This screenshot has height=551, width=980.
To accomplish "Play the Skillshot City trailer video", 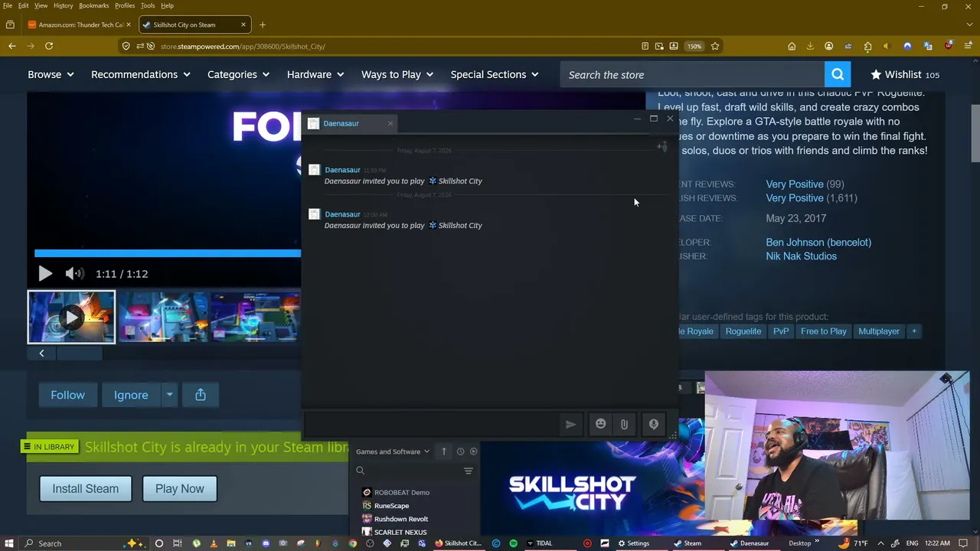I will coord(45,273).
